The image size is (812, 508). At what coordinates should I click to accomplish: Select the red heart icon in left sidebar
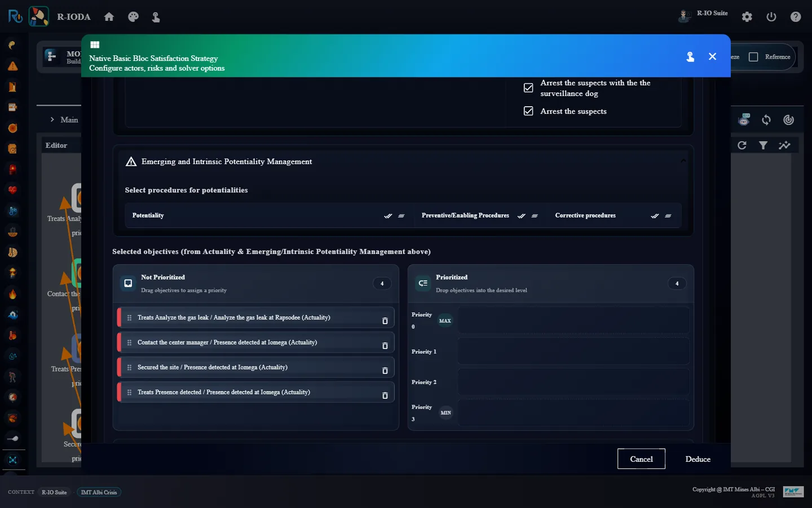[x=12, y=190]
